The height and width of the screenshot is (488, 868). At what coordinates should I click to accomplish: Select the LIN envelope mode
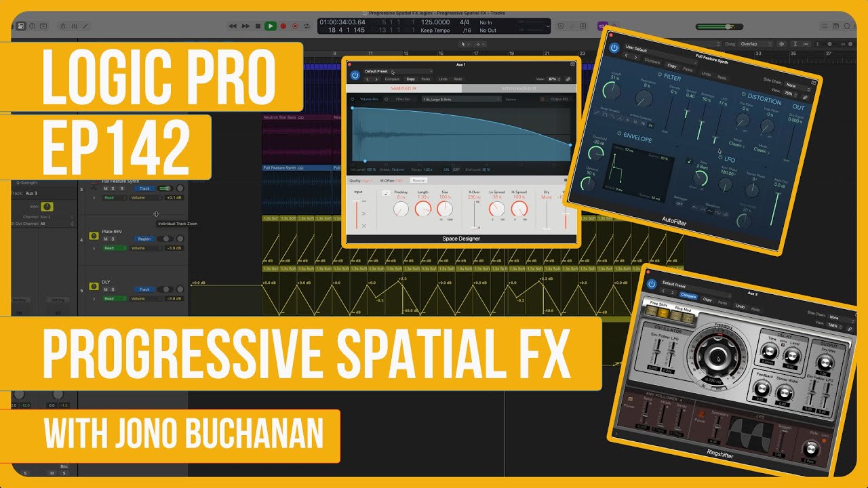[447, 169]
